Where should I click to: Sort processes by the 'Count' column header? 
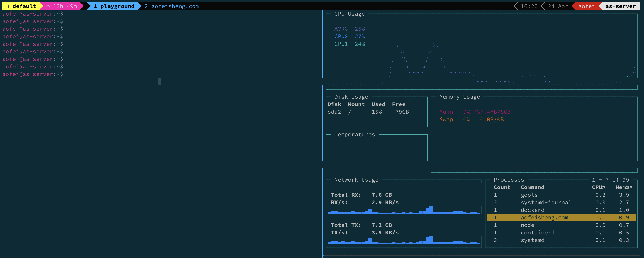(x=502, y=187)
